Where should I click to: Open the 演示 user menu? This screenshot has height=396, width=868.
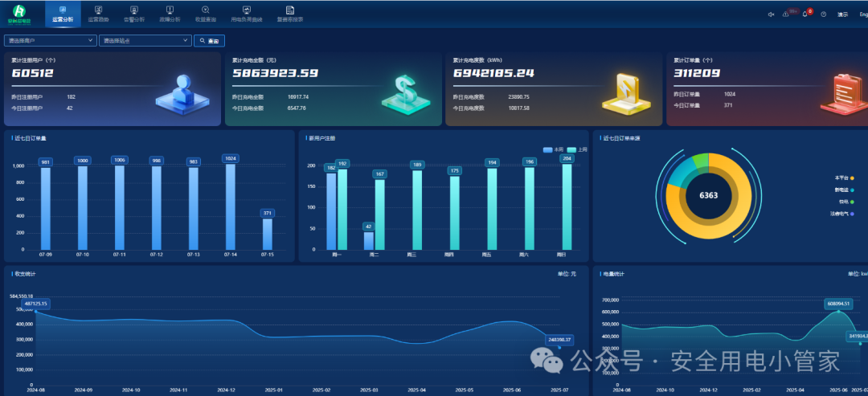[x=842, y=14]
